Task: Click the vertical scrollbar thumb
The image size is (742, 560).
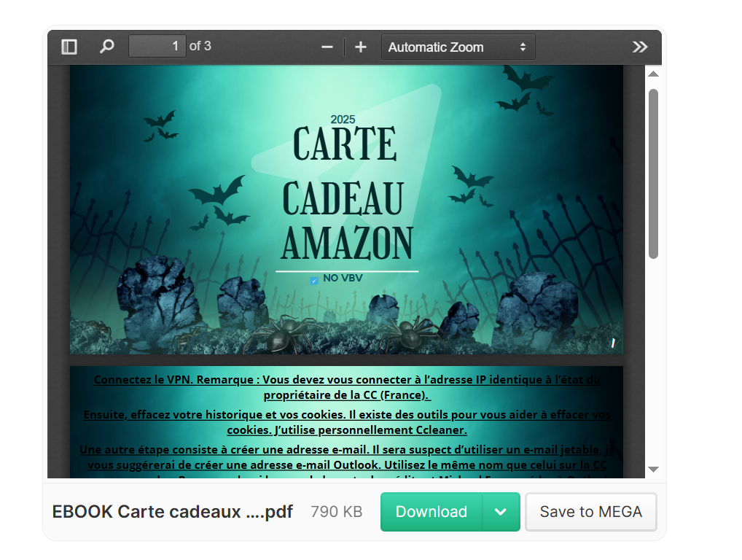Action: point(654,174)
